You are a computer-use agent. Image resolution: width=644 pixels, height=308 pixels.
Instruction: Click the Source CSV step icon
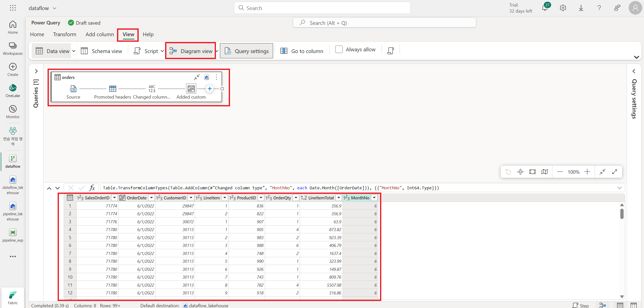[73, 89]
